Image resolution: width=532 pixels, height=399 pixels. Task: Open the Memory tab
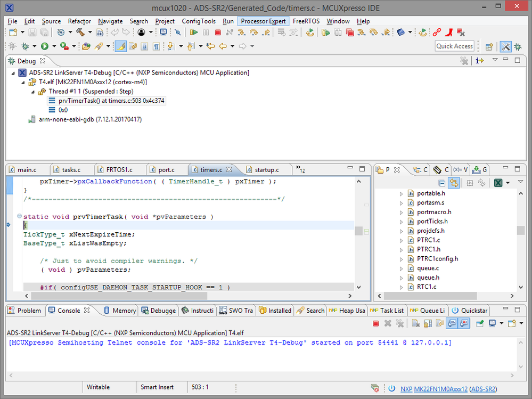click(x=120, y=311)
